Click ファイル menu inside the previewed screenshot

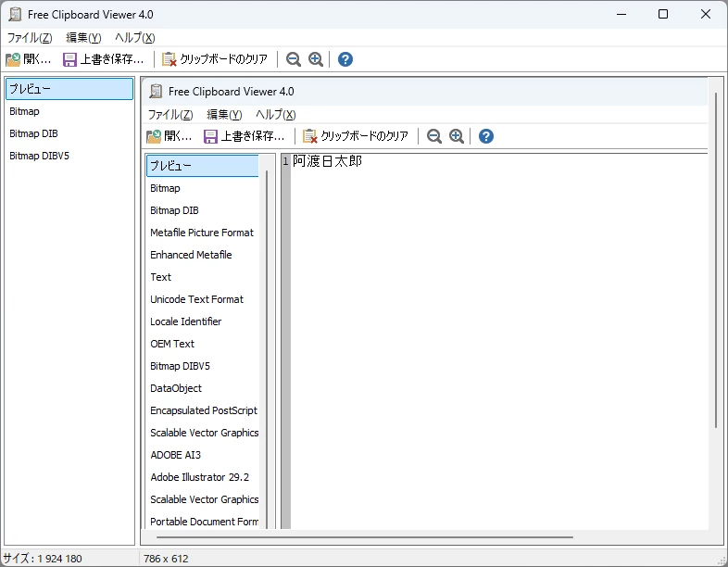click(170, 114)
